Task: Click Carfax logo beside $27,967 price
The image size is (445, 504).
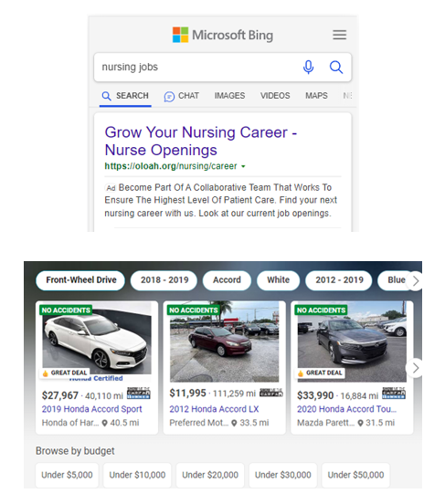Action: tap(138, 394)
